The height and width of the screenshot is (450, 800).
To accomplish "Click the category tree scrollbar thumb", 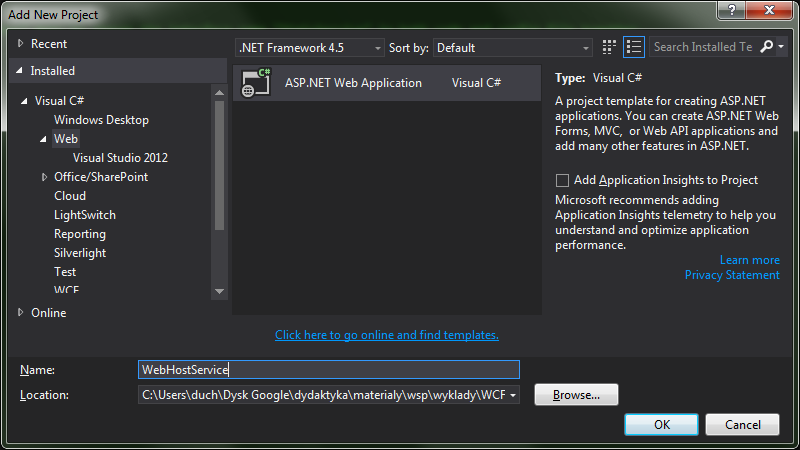I will (x=219, y=165).
